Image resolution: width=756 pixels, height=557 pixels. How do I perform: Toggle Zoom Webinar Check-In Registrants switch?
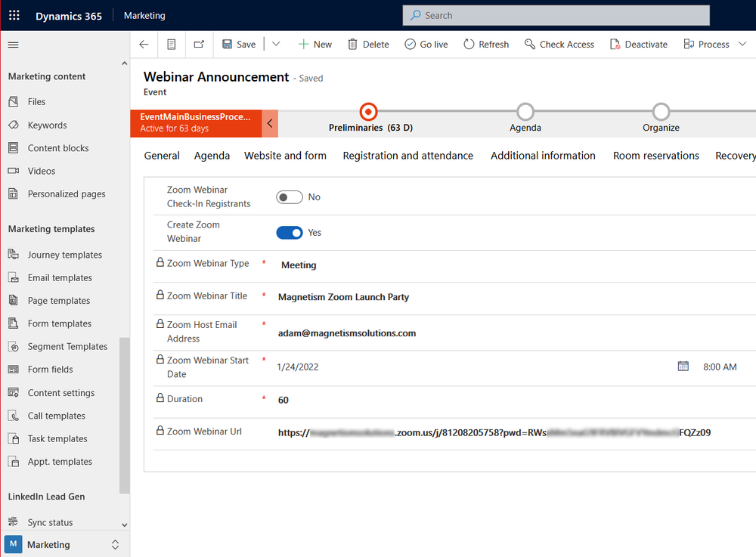[x=290, y=197]
